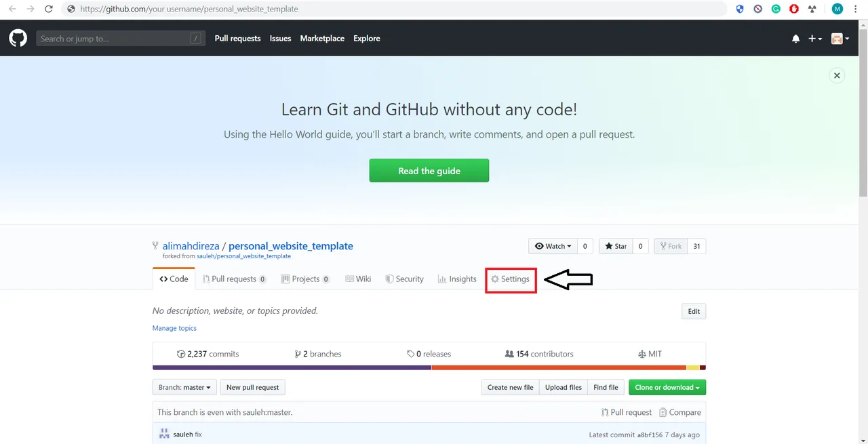
Task: Switch to the Pull requests repository tab
Action: coord(235,279)
